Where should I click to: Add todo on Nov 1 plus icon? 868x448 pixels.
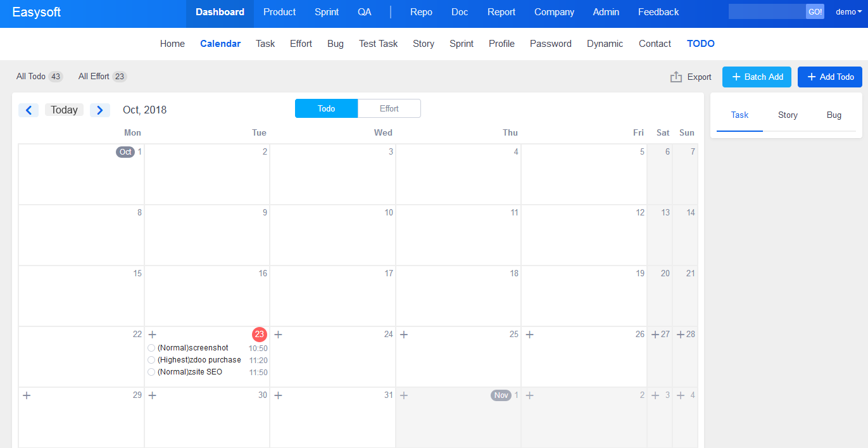pyautogui.click(x=404, y=395)
